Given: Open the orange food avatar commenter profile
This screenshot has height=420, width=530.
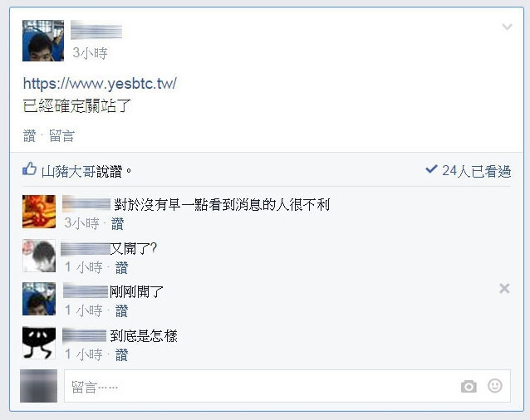Looking at the screenshot, I should pos(39,212).
